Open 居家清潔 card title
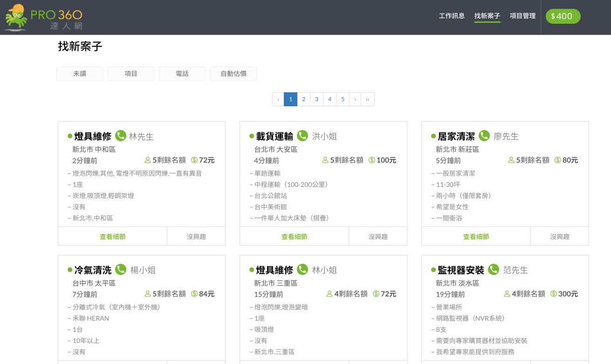 point(456,136)
